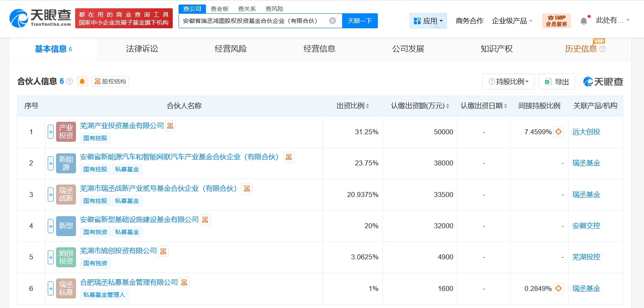Click the orange bell alert icon

pyautogui.click(x=82, y=81)
